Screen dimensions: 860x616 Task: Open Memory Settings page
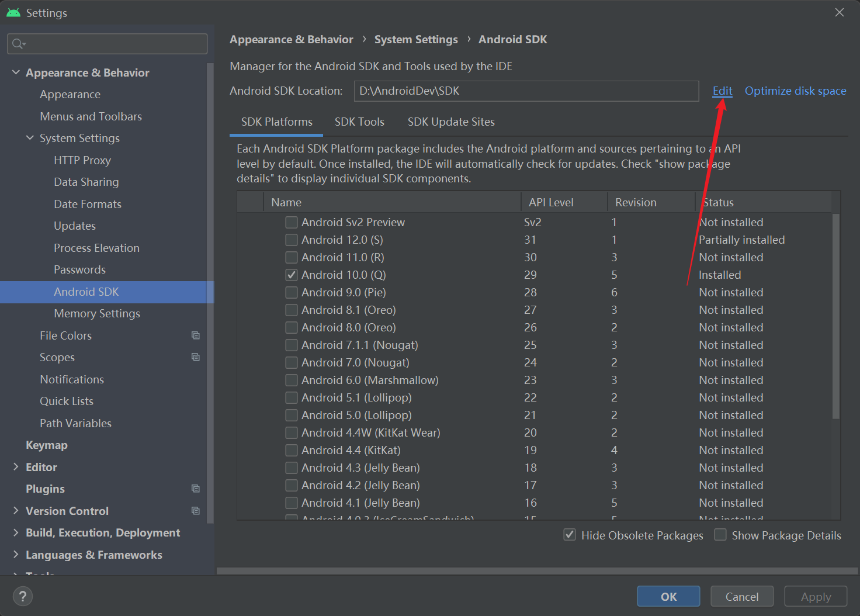97,313
